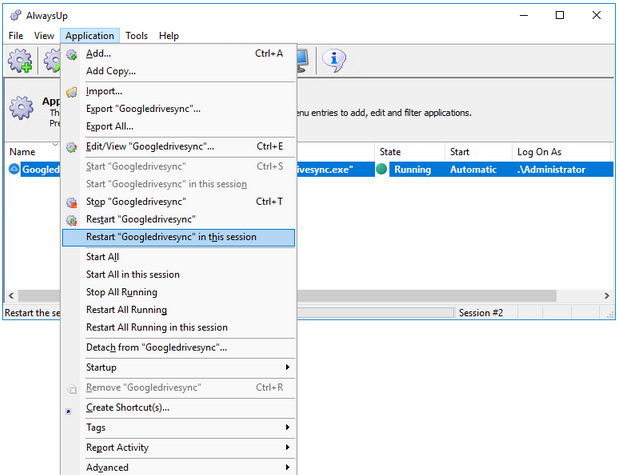Screen dimensions: 618x475
Task: Select Restart "Googledrivesync" entry without session
Action: click(x=179, y=220)
